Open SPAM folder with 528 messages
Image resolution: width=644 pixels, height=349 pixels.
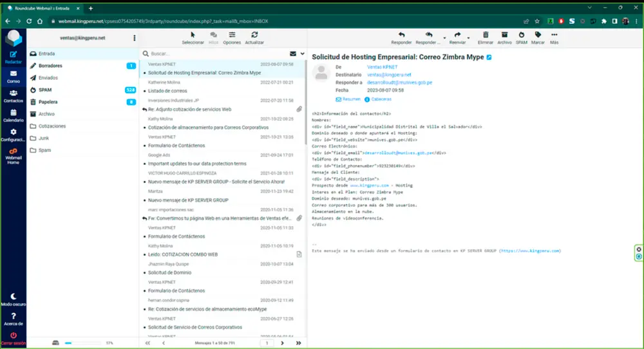pyautogui.click(x=83, y=90)
